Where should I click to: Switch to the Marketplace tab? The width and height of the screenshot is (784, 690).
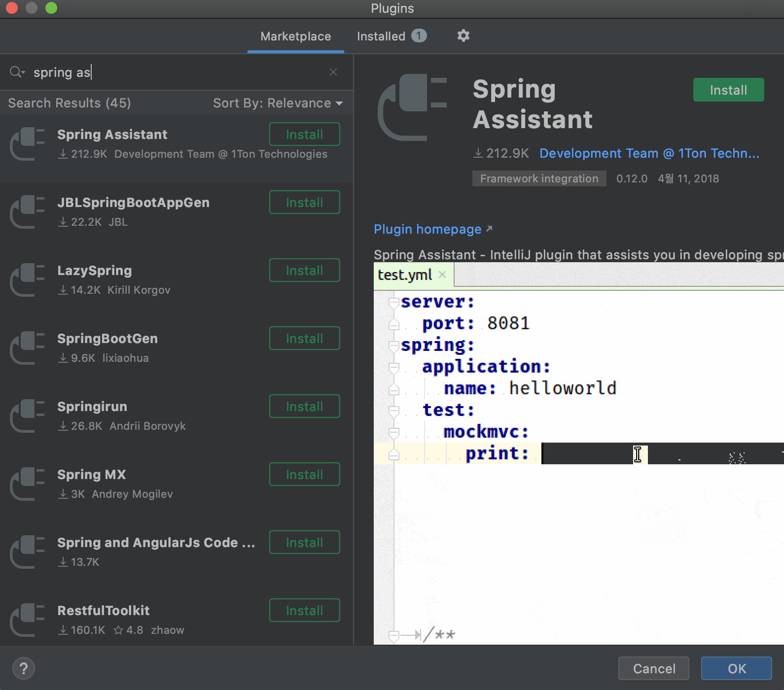[296, 36]
